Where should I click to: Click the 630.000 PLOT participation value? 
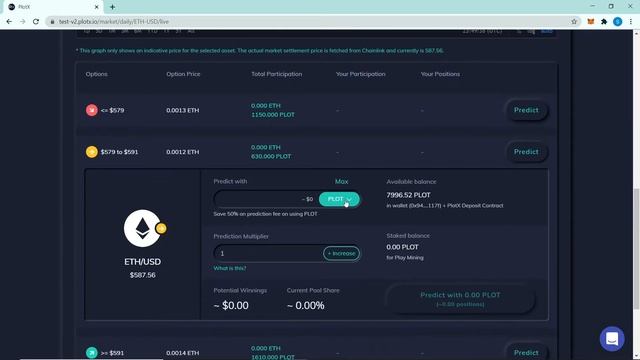pyautogui.click(x=271, y=156)
